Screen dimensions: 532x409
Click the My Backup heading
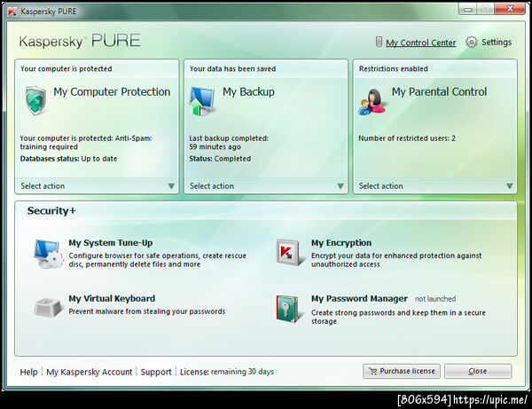(x=248, y=92)
